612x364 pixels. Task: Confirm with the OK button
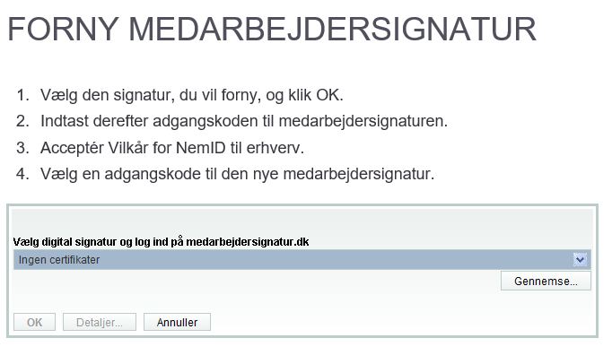(x=34, y=322)
